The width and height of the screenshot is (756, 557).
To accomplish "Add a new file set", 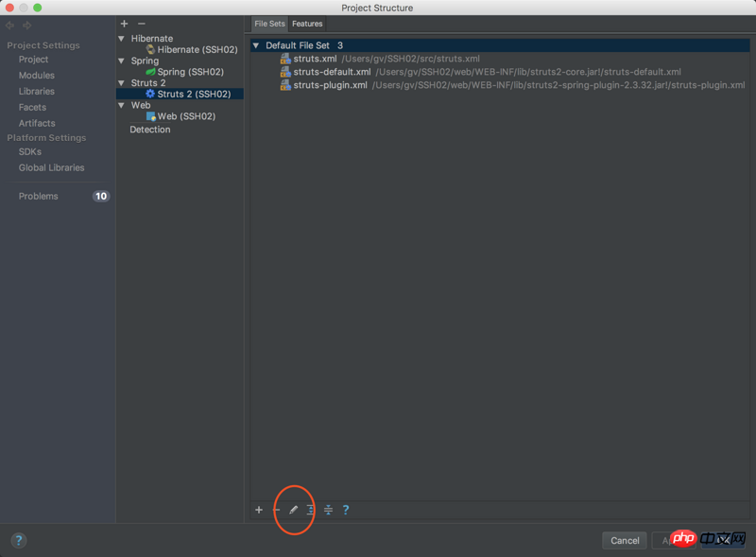I will click(x=259, y=510).
